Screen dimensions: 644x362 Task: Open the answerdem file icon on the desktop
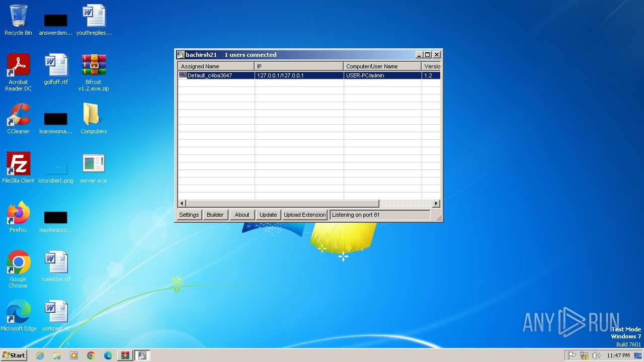[x=56, y=24]
